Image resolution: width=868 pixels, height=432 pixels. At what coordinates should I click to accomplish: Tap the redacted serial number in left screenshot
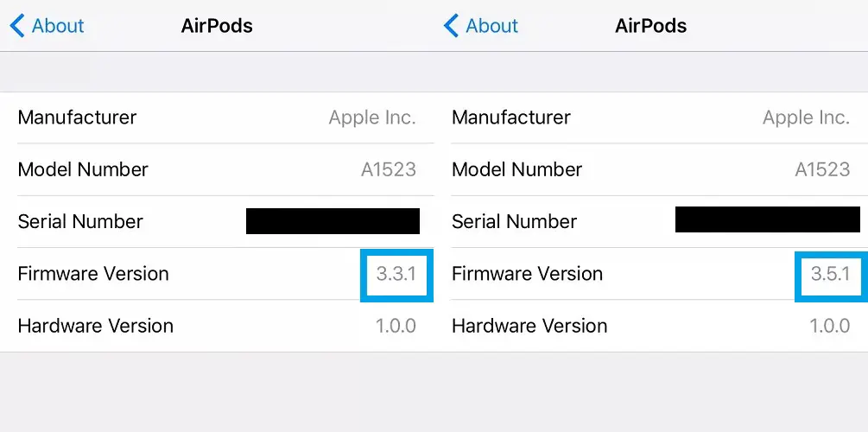[333, 221]
